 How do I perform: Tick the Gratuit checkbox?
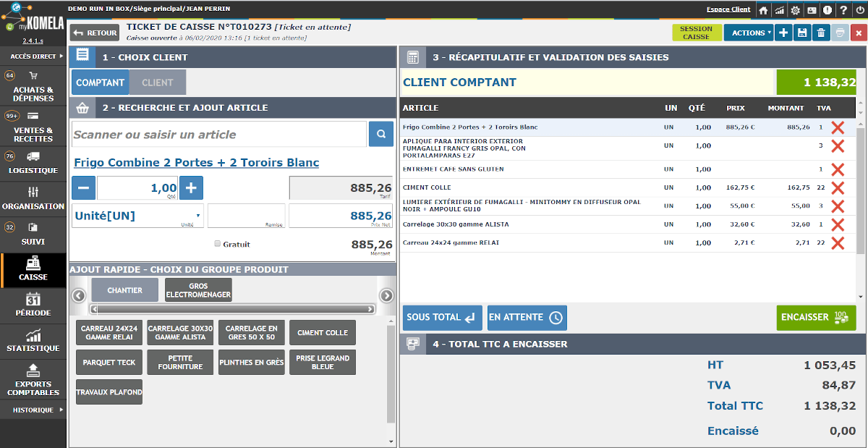(x=217, y=244)
